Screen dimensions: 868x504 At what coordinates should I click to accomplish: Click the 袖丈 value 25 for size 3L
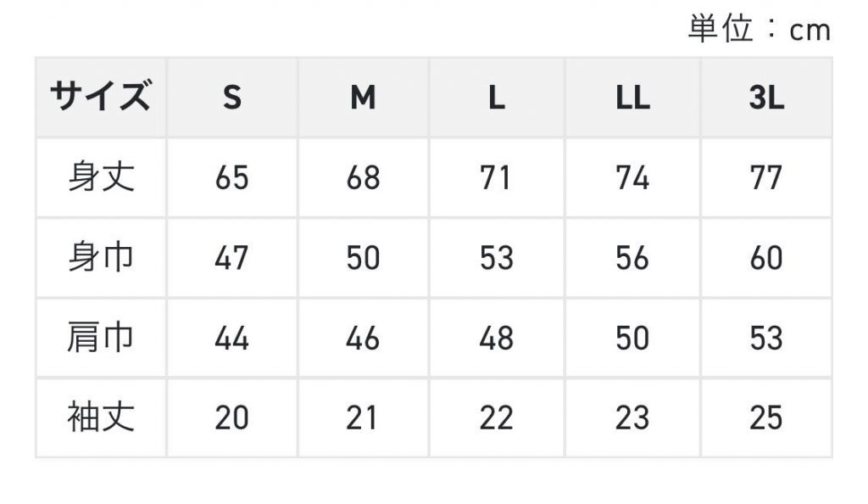(766, 418)
